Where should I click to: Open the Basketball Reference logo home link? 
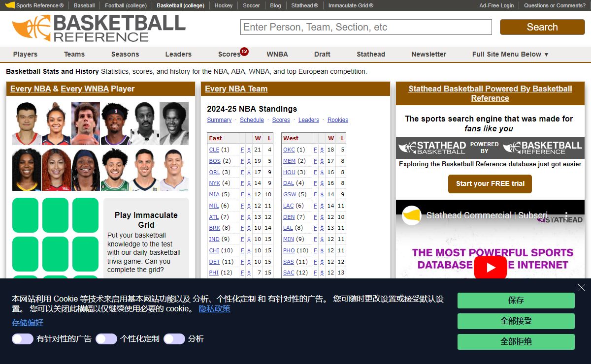(x=98, y=28)
